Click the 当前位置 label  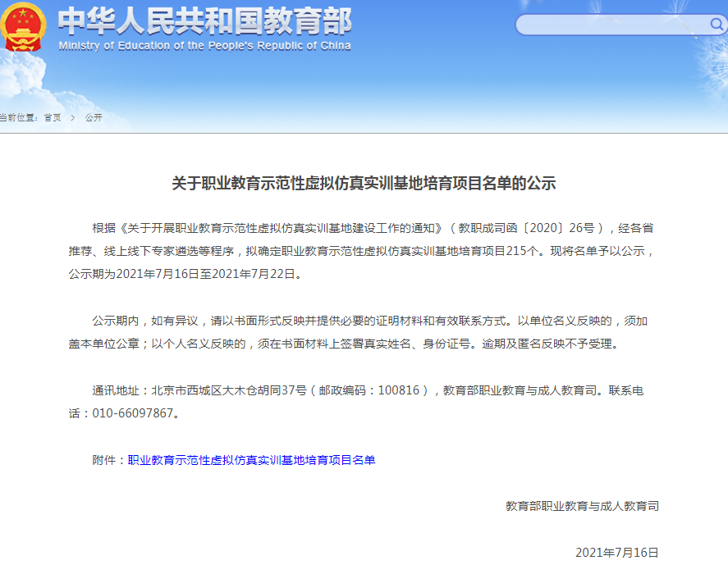coord(17,118)
